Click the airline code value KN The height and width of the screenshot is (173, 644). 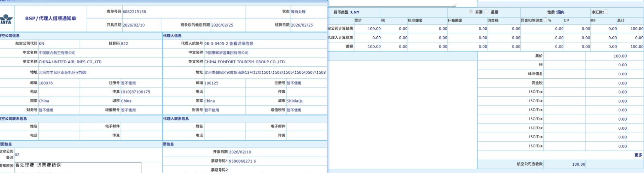41,44
